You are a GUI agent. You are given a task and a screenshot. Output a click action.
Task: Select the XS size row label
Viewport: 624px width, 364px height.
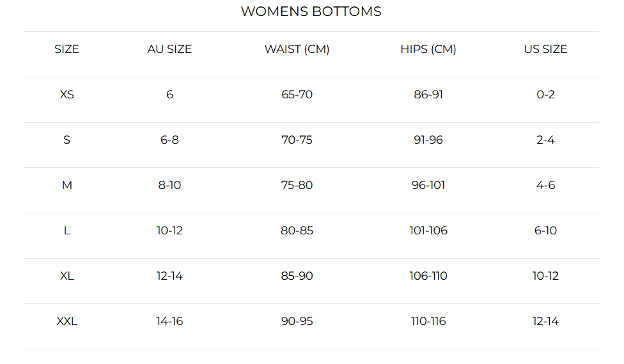66,95
